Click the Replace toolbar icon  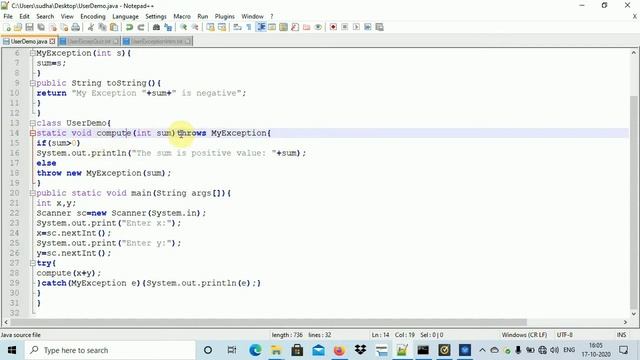coord(168,27)
